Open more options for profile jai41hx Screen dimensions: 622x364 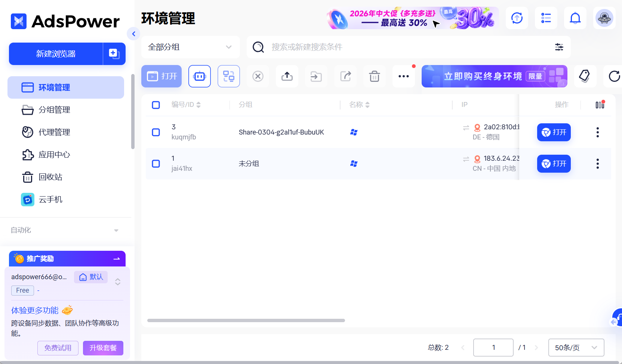[598, 164]
